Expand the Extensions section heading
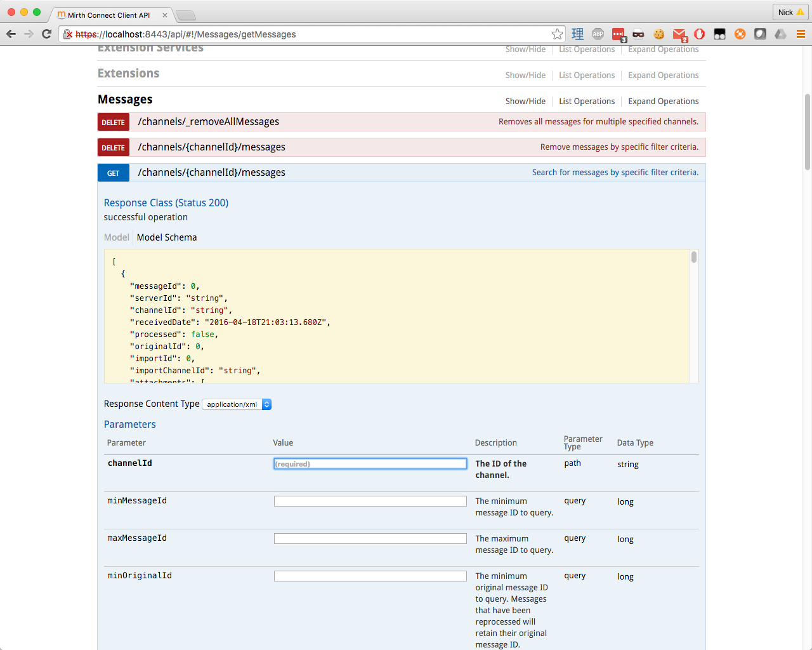 (x=128, y=74)
